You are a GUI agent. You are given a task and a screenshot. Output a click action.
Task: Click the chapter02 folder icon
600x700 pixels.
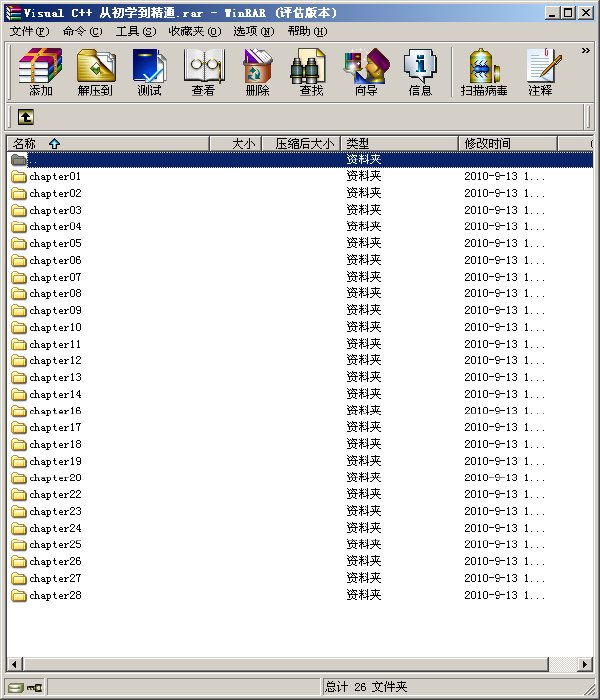(19, 193)
